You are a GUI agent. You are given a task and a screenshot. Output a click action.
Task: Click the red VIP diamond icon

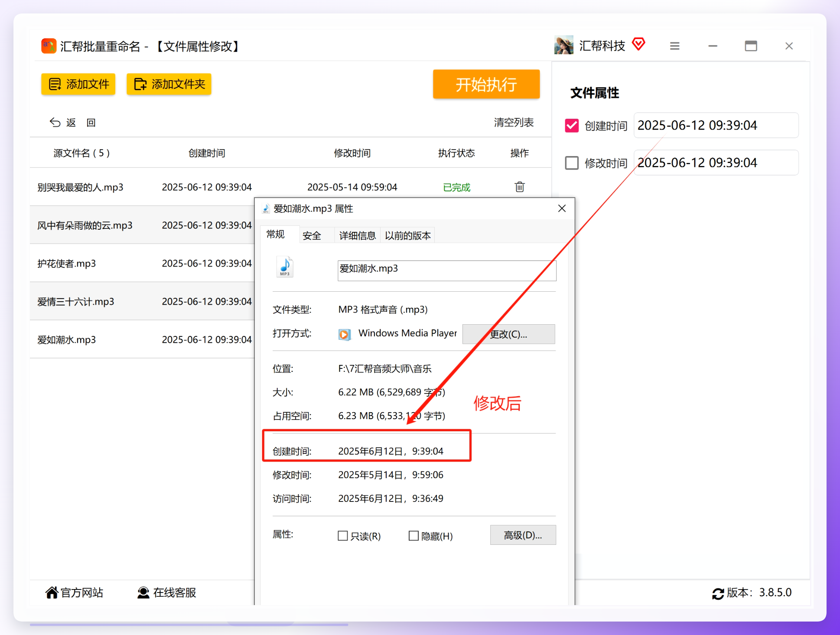638,44
